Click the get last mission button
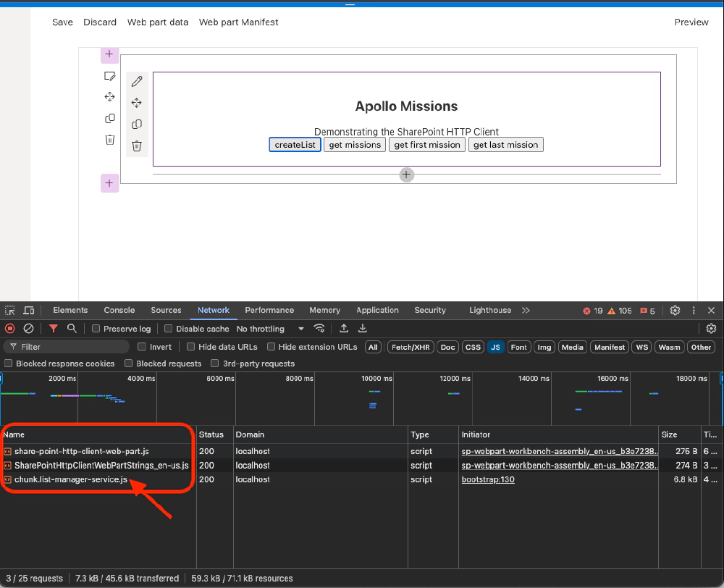 pos(505,145)
